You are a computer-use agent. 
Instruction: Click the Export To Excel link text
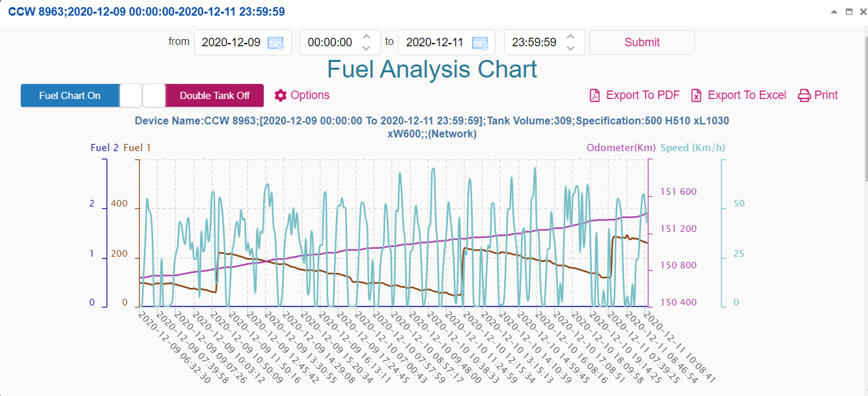click(x=746, y=95)
